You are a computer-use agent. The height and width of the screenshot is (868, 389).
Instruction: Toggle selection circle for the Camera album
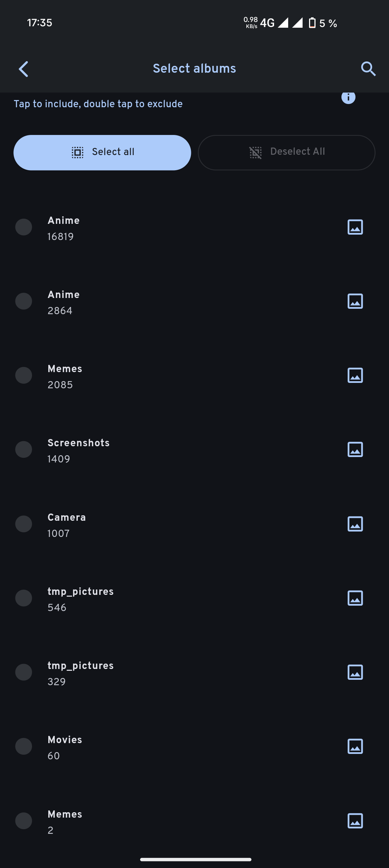point(24,524)
